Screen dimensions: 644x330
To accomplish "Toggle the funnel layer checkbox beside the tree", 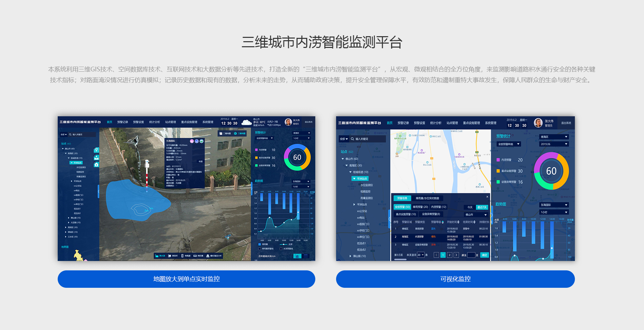I will tap(96, 150).
